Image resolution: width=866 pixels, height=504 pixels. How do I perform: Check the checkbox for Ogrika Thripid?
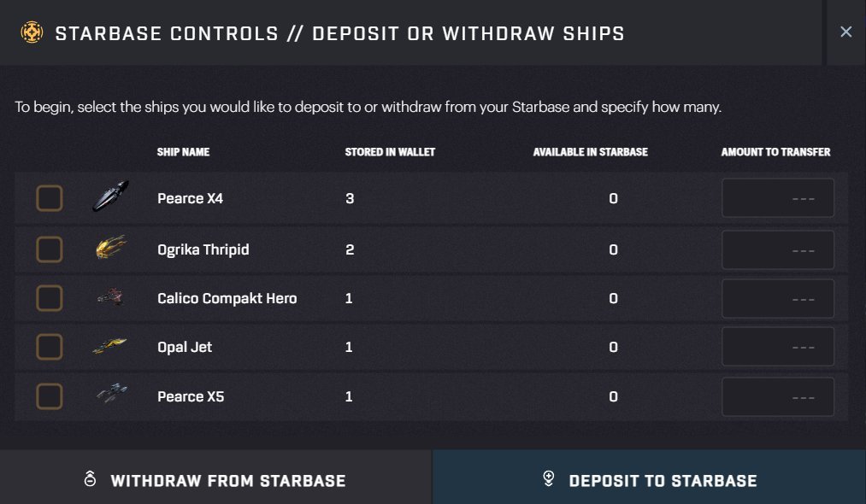pyautogui.click(x=50, y=249)
